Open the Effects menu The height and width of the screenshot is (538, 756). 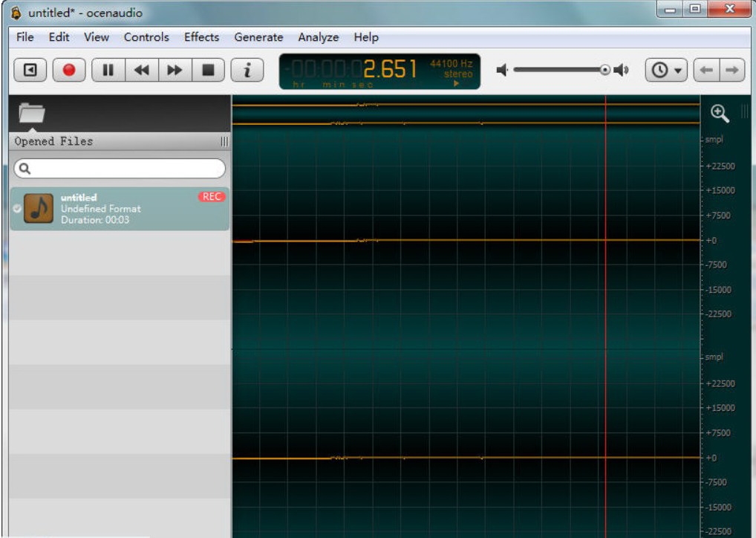pyautogui.click(x=201, y=37)
